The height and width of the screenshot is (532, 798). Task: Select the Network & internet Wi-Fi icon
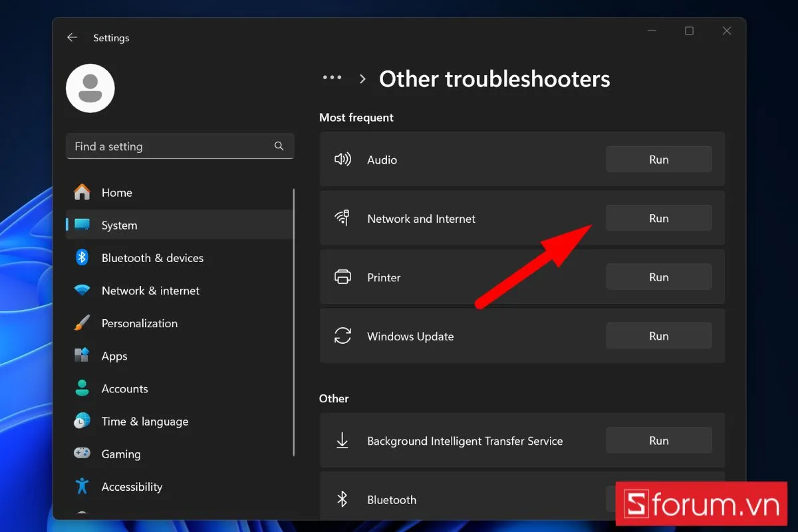point(82,291)
